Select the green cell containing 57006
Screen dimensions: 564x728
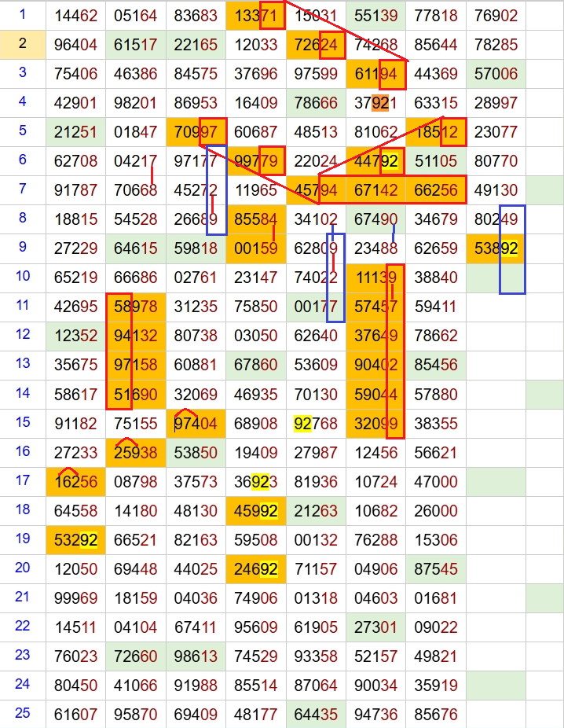496,74
